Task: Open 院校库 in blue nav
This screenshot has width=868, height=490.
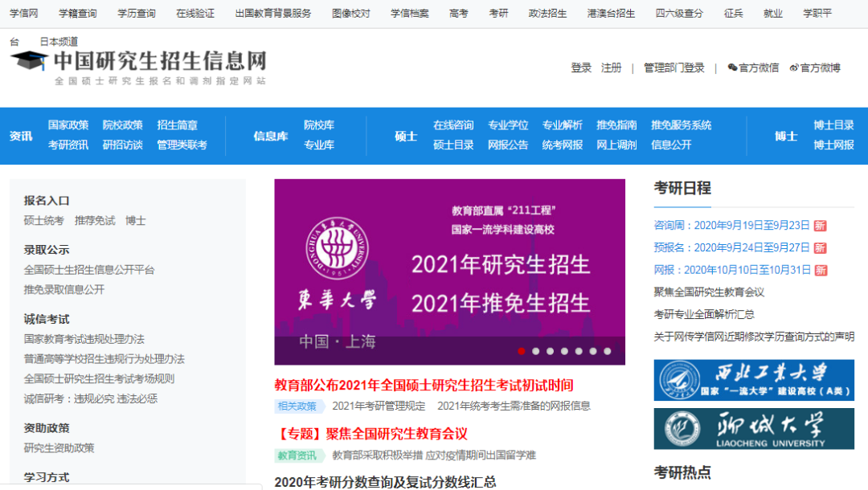Action: [x=319, y=125]
